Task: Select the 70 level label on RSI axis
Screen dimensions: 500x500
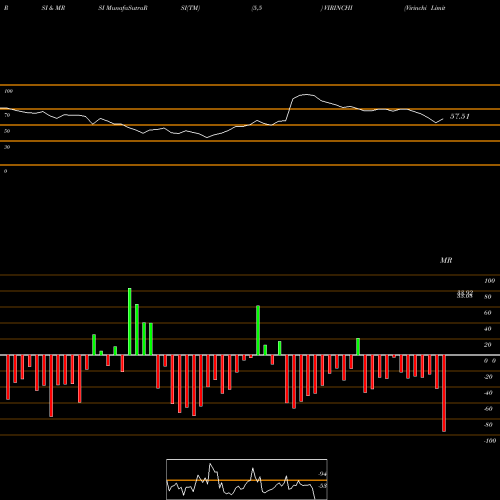Action: (x=7, y=115)
